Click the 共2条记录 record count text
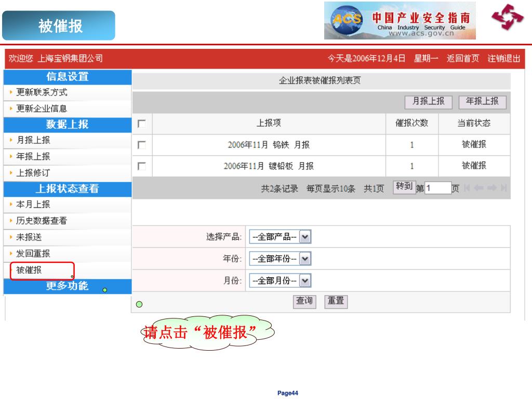532x399 pixels. pos(280,189)
